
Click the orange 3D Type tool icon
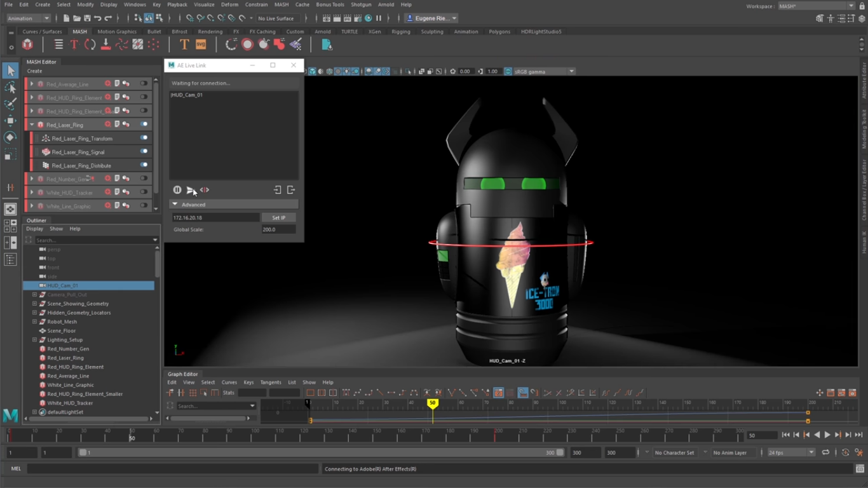[184, 44]
